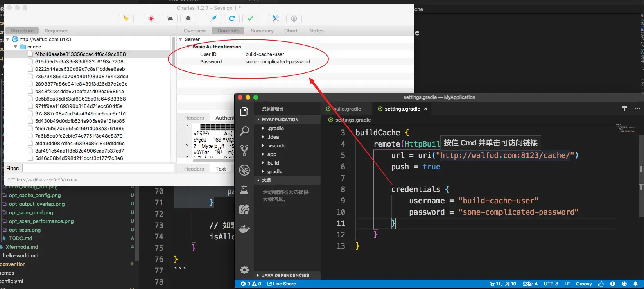The image size is (644, 289).
Task: Open the Explorer icon in VS Code
Action: coord(244,112)
